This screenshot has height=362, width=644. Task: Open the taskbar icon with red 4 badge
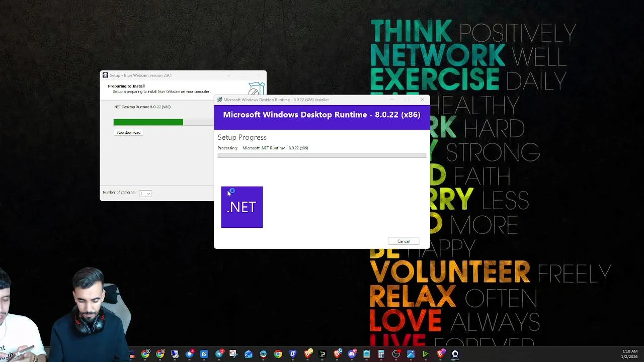(x=189, y=354)
